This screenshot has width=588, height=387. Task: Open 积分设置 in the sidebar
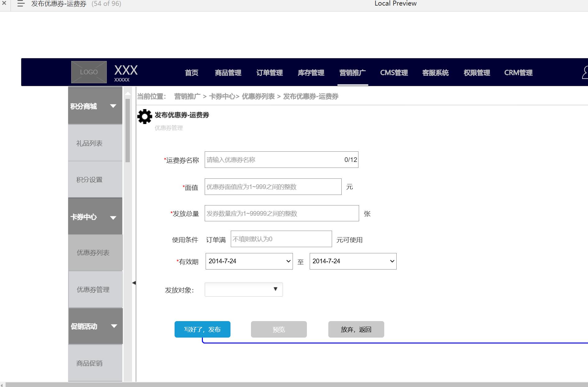(95, 180)
